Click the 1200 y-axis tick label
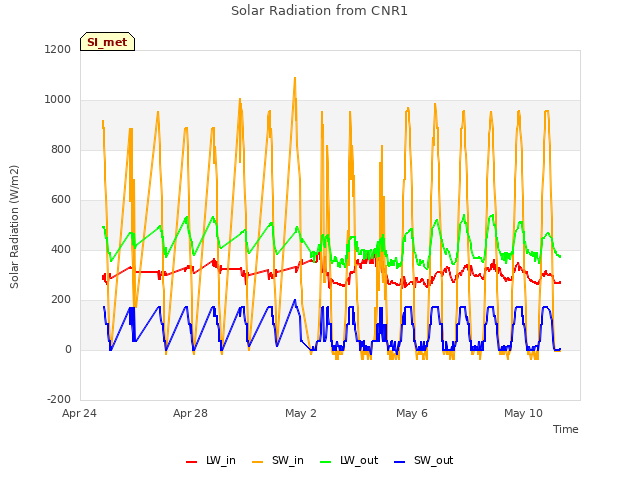This screenshot has width=640, height=480. (x=58, y=49)
